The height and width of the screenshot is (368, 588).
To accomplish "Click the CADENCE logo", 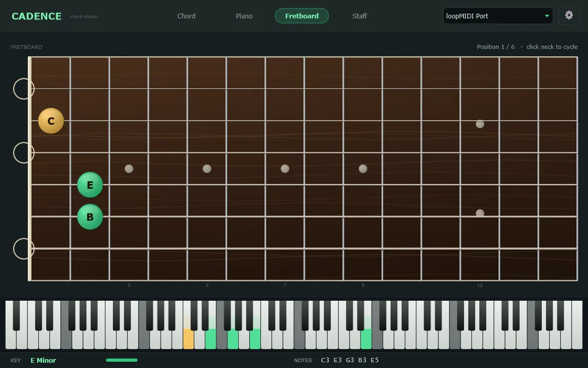I will pyautogui.click(x=36, y=16).
